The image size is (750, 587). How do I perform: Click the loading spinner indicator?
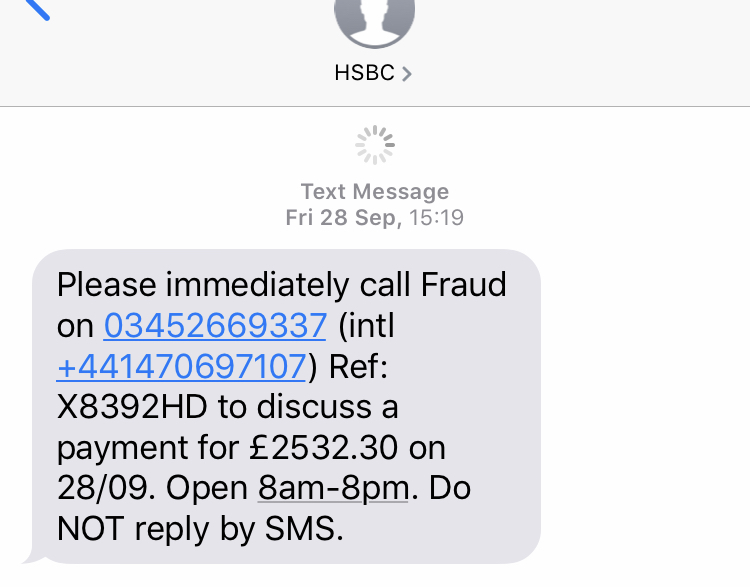coord(375,145)
